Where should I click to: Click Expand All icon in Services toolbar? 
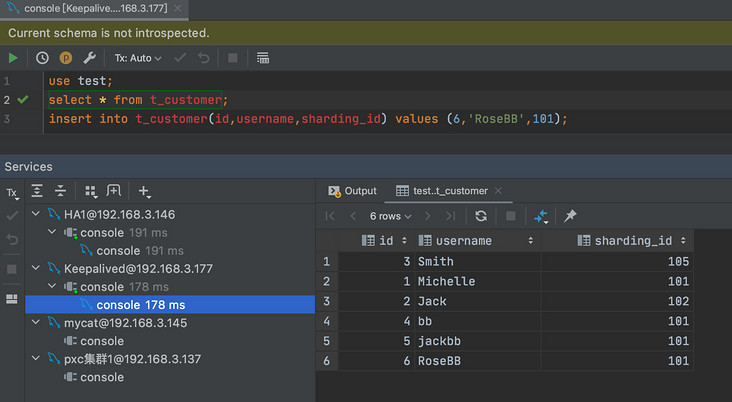[x=38, y=191]
